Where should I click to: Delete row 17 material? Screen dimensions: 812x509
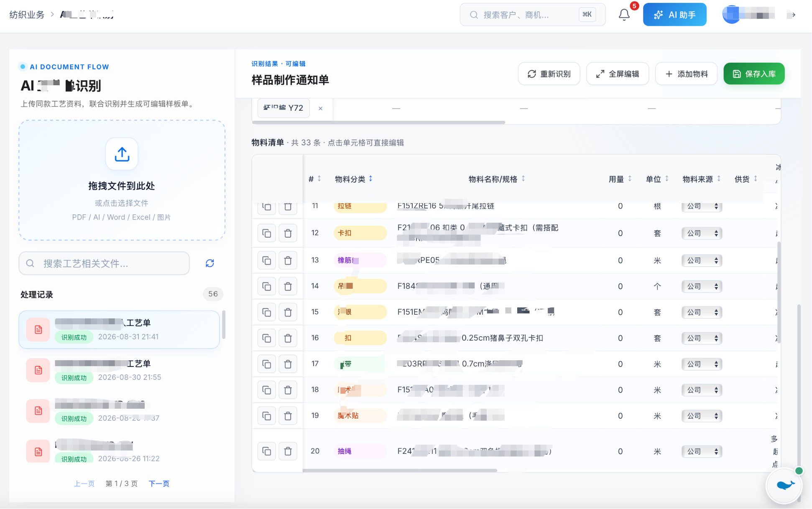click(x=288, y=364)
